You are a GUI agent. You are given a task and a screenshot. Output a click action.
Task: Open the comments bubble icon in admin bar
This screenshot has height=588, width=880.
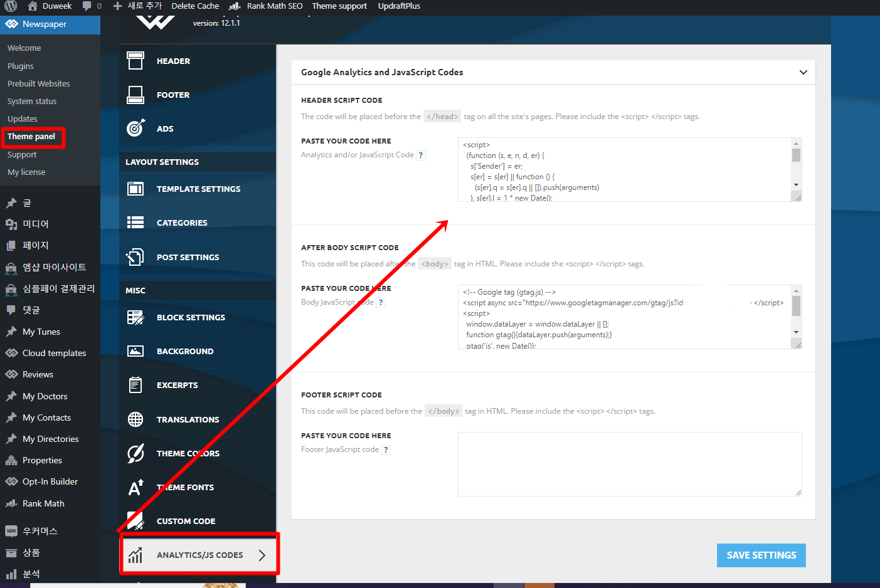[x=87, y=6]
